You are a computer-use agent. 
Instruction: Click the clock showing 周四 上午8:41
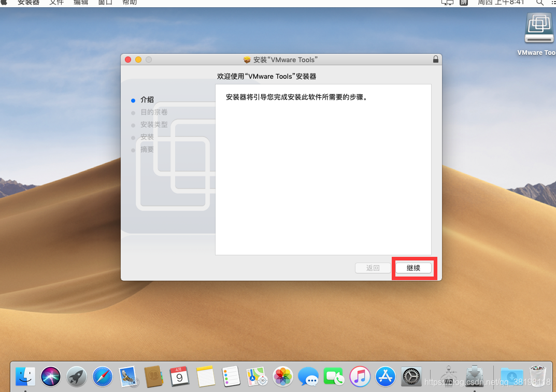pos(501,3)
